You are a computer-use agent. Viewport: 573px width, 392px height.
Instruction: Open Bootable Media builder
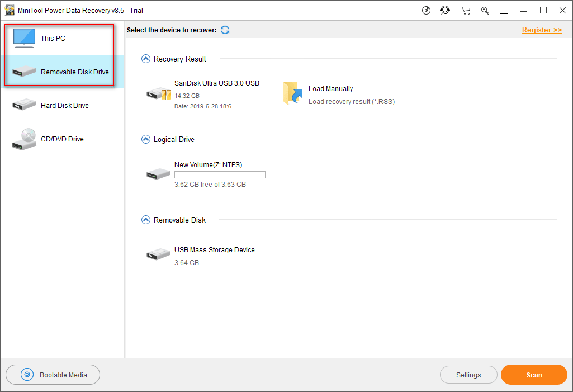click(53, 375)
